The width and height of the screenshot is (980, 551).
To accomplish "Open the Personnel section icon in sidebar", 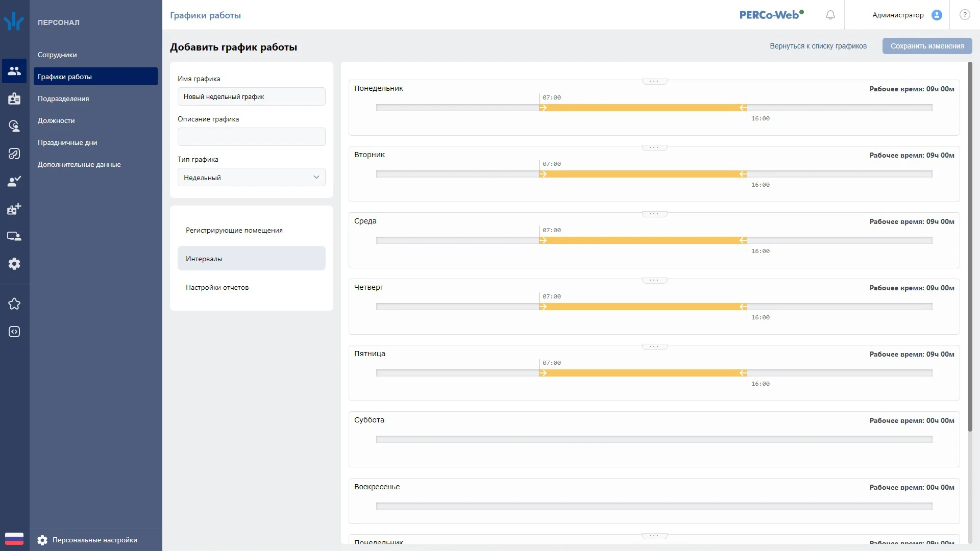I will [x=14, y=71].
